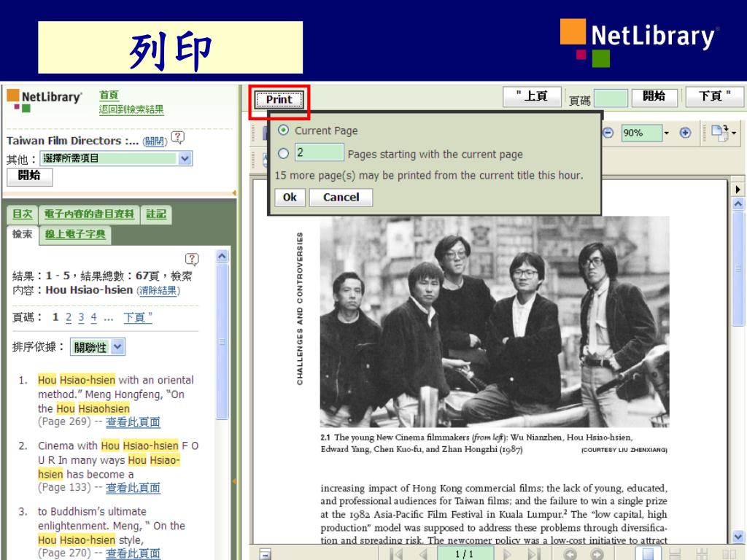Click the next page triangle icon

[x=506, y=554]
